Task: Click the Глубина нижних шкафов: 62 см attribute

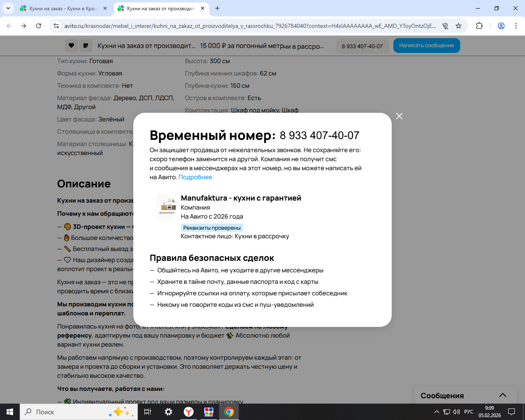Action: tap(231, 73)
